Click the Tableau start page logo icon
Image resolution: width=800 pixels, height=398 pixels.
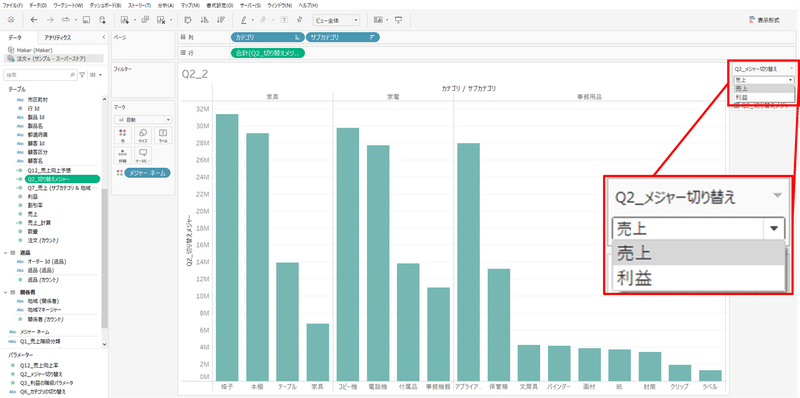pyautogui.click(x=11, y=20)
